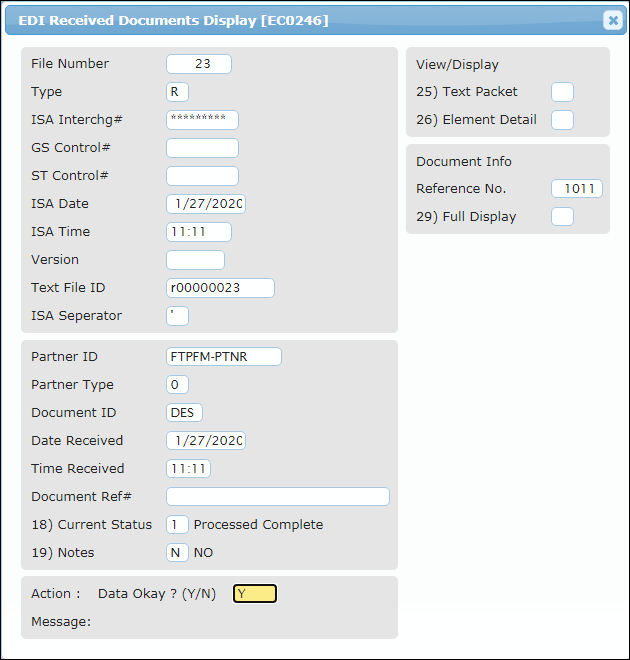Click the ISA Seperator field
The width and height of the screenshot is (630, 660).
[177, 316]
